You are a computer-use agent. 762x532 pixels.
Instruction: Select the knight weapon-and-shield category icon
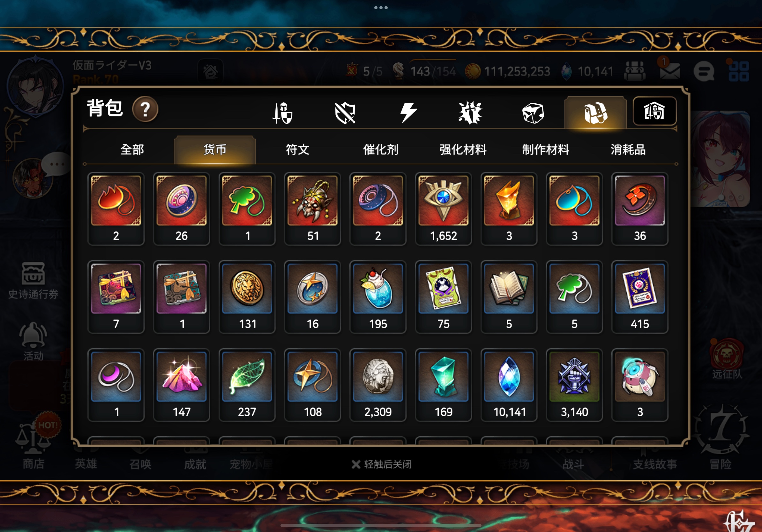(x=282, y=113)
